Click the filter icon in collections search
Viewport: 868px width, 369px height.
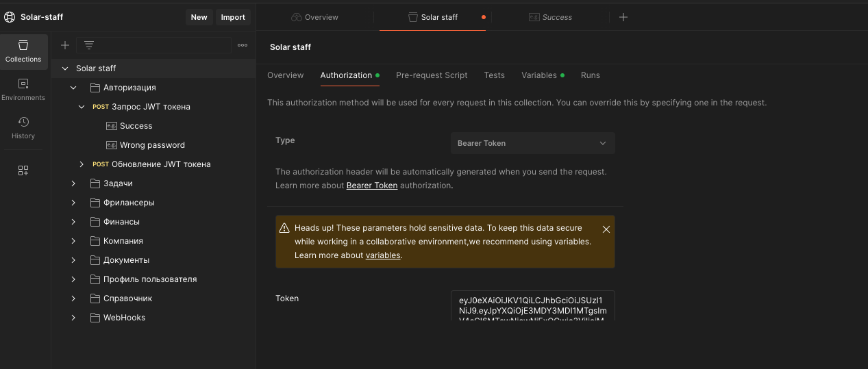pyautogui.click(x=88, y=45)
